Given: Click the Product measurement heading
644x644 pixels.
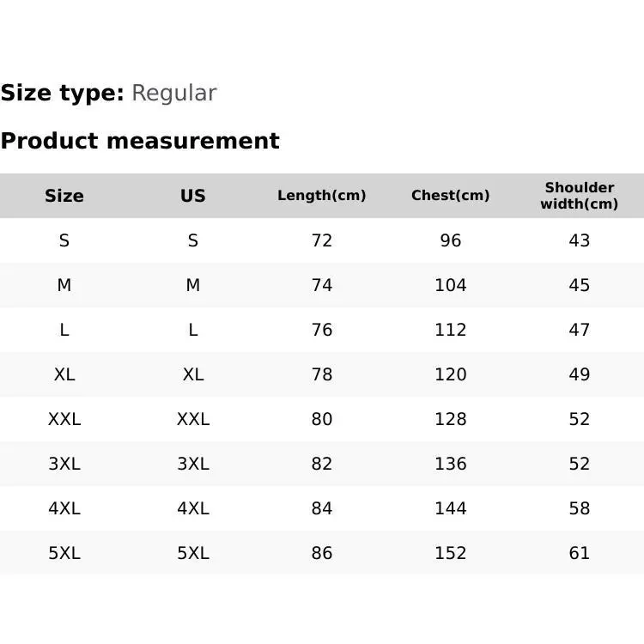Looking at the screenshot, I should point(140,141).
